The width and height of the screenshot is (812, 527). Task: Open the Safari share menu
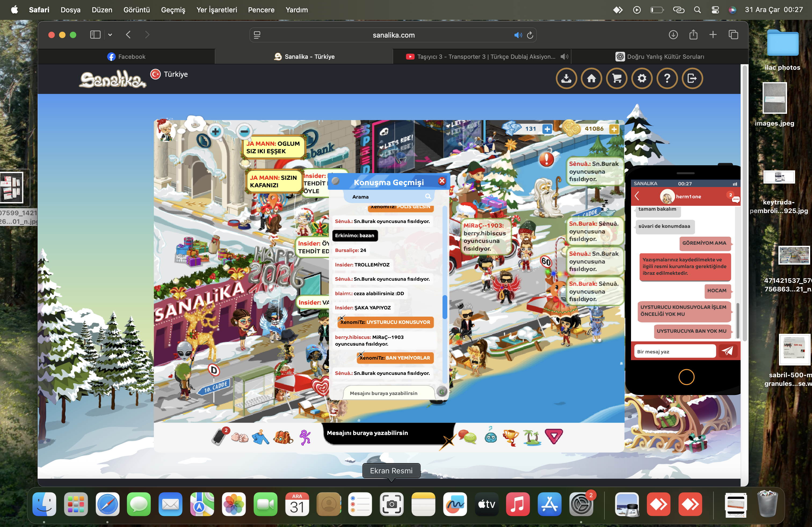[x=693, y=34]
